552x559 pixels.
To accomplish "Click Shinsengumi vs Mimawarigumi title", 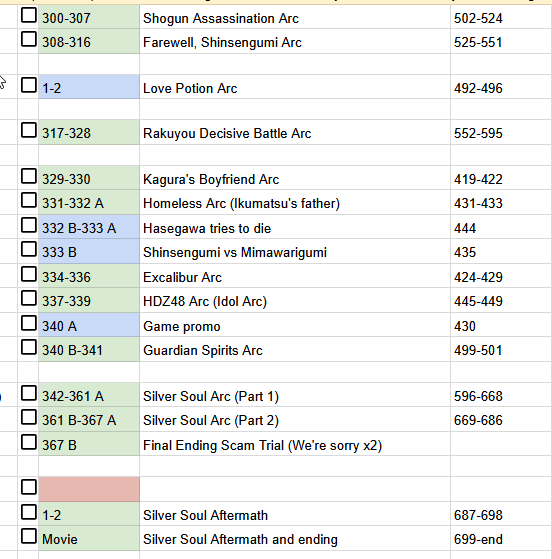I will coord(235,252).
